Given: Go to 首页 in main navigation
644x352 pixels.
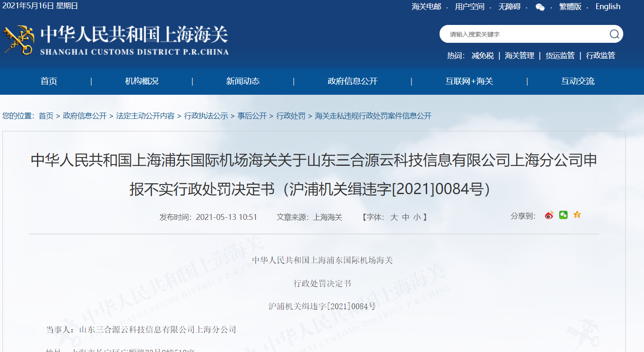Looking at the screenshot, I should (x=49, y=81).
